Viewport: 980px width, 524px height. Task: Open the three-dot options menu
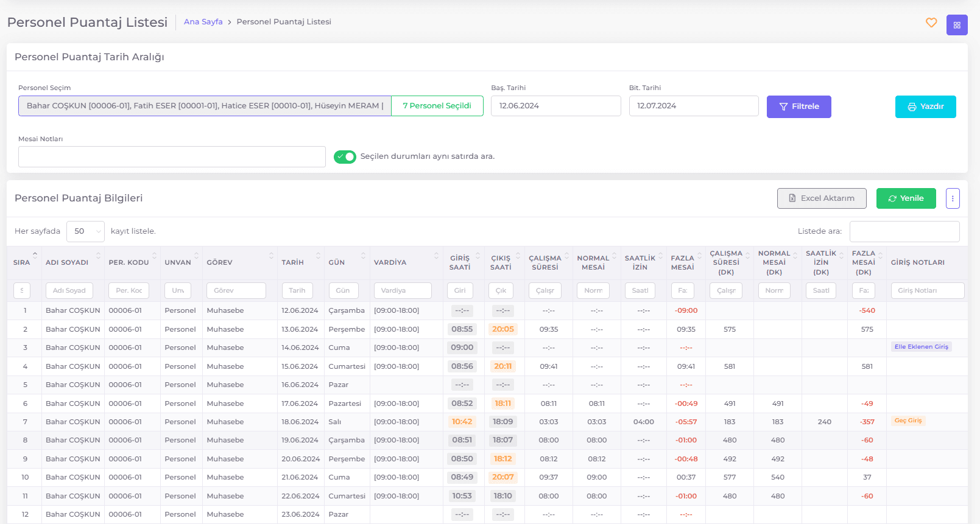click(953, 198)
